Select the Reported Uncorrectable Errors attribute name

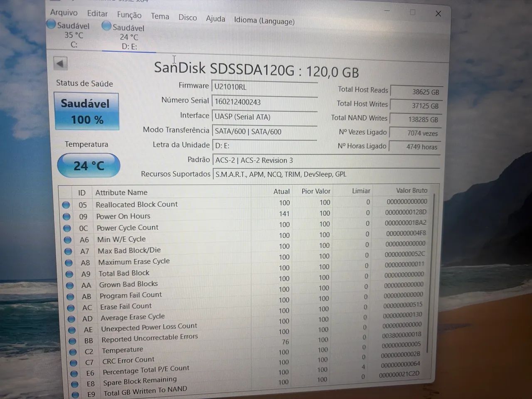(x=150, y=338)
